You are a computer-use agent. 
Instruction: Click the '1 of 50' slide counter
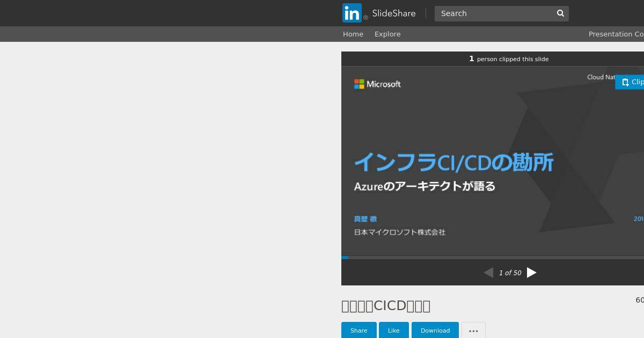tap(510, 273)
